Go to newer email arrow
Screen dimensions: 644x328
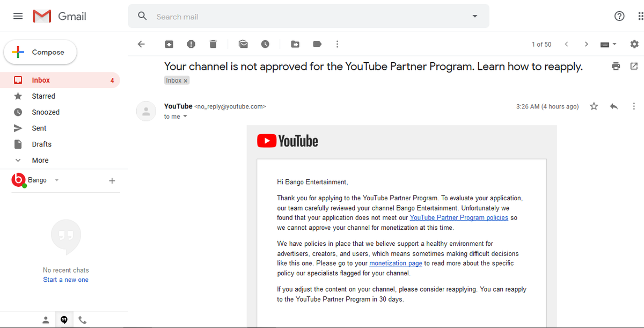pos(566,44)
